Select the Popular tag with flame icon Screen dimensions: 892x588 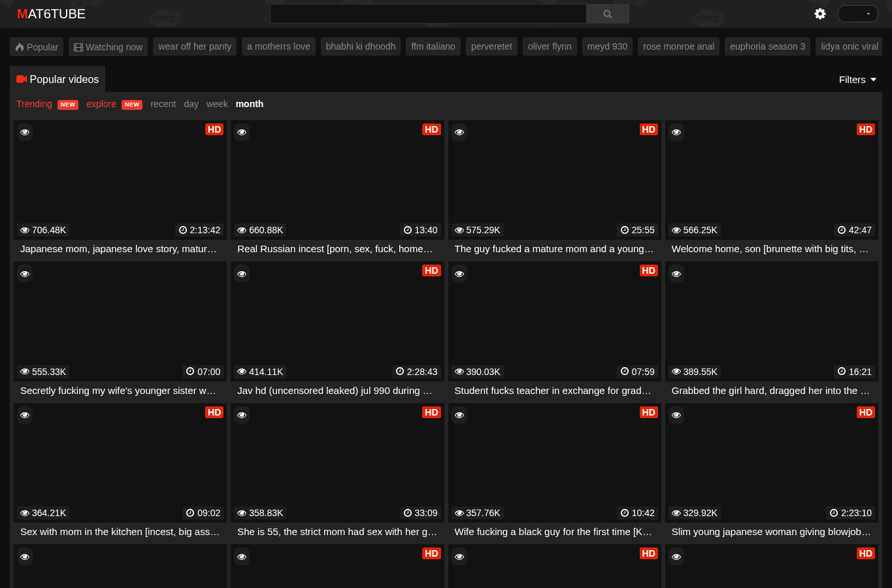(x=37, y=47)
